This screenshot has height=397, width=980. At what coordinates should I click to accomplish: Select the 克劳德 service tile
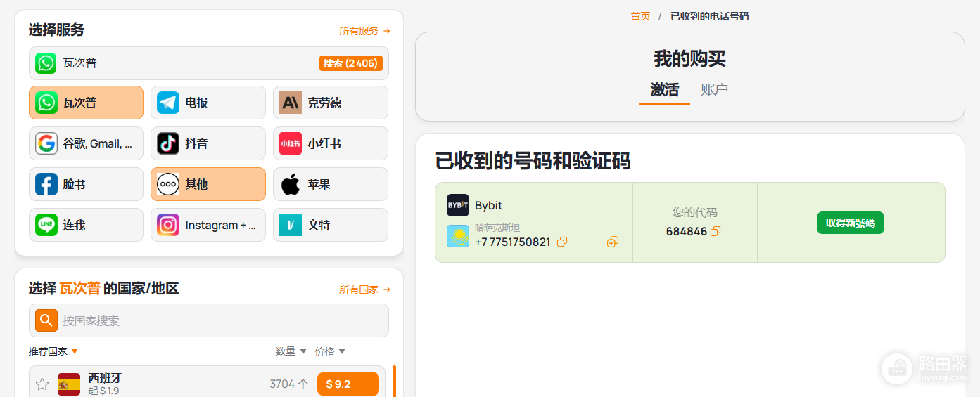tap(331, 103)
